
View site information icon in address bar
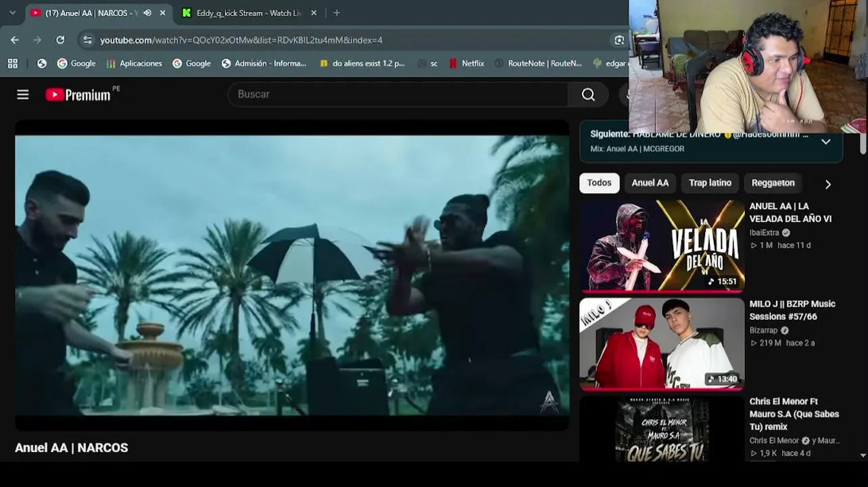87,40
